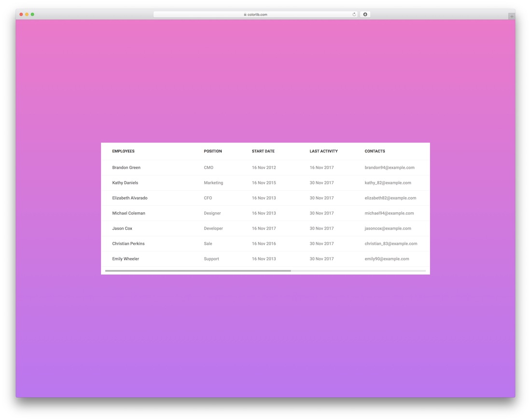Select the Jason Cox name cell

click(122, 229)
